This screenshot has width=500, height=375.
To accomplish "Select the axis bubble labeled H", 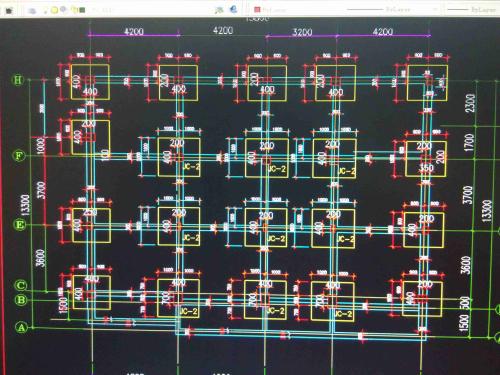I will pos(17,80).
